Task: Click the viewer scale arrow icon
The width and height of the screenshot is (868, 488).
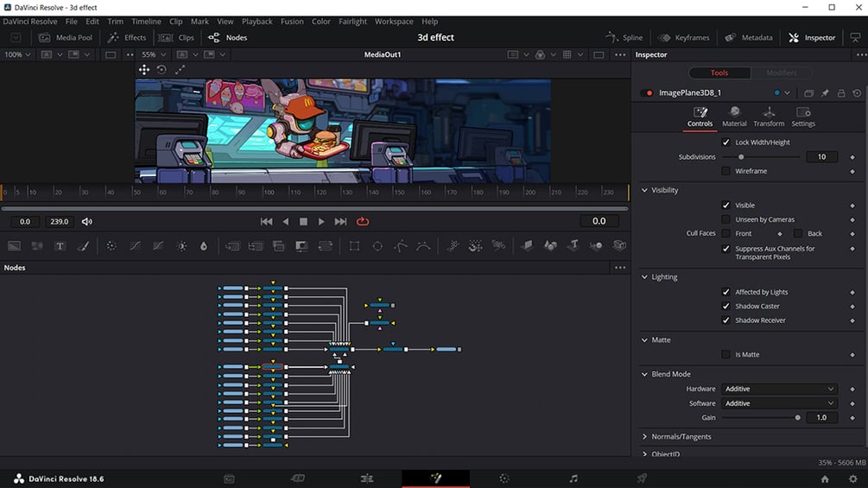Action: 180,70
